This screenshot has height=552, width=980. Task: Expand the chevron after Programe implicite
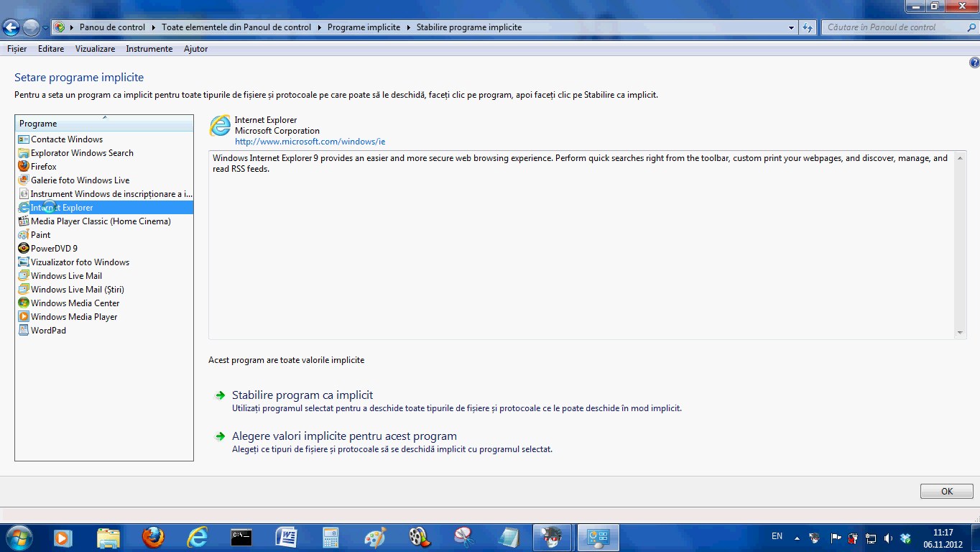click(409, 27)
